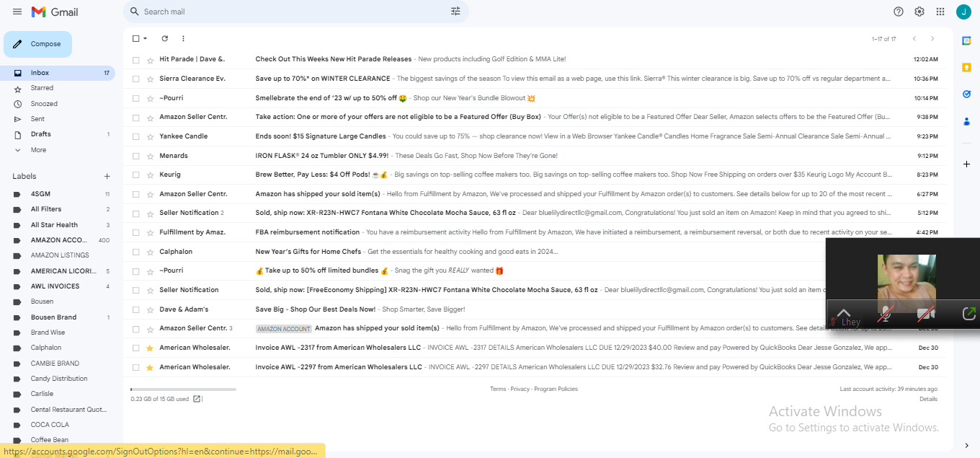Open the Inbox folder
Image resolution: width=980 pixels, height=458 pixels.
(x=58, y=73)
